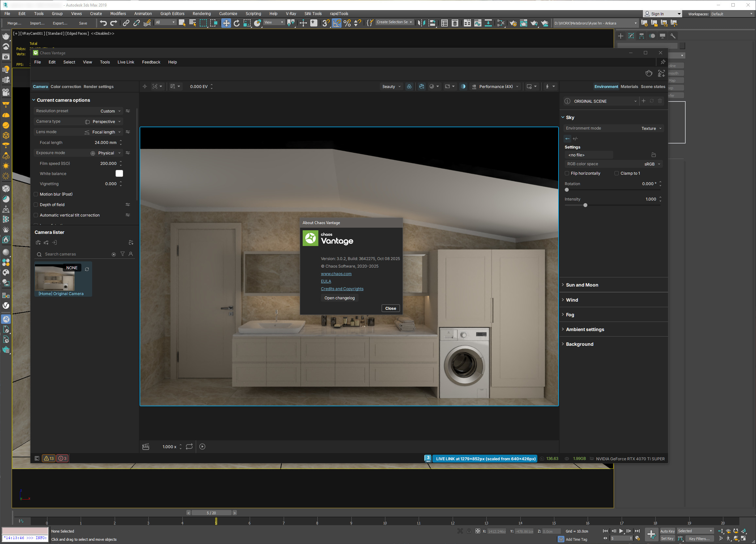Enable Motion blur (Post) checkbox
756x544 pixels.
[x=36, y=194]
